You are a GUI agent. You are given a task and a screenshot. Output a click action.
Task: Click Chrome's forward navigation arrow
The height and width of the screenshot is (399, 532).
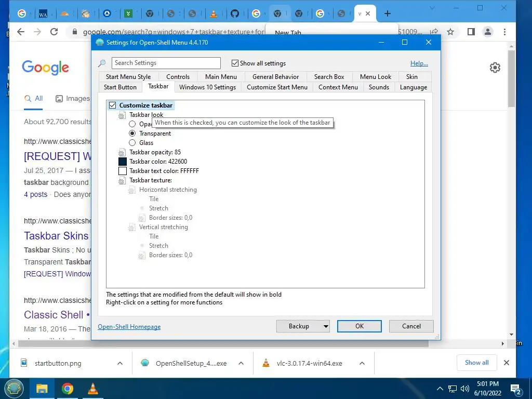37,32
